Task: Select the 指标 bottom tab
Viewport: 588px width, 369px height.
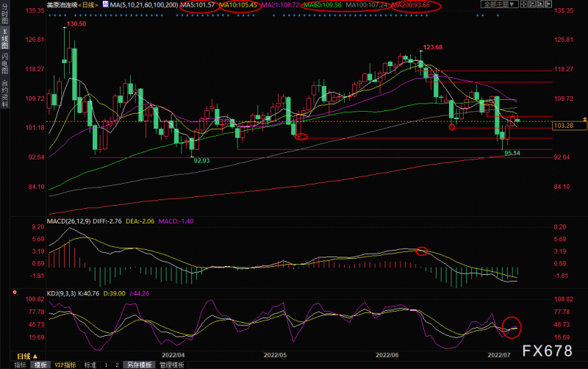Action: (x=20, y=365)
